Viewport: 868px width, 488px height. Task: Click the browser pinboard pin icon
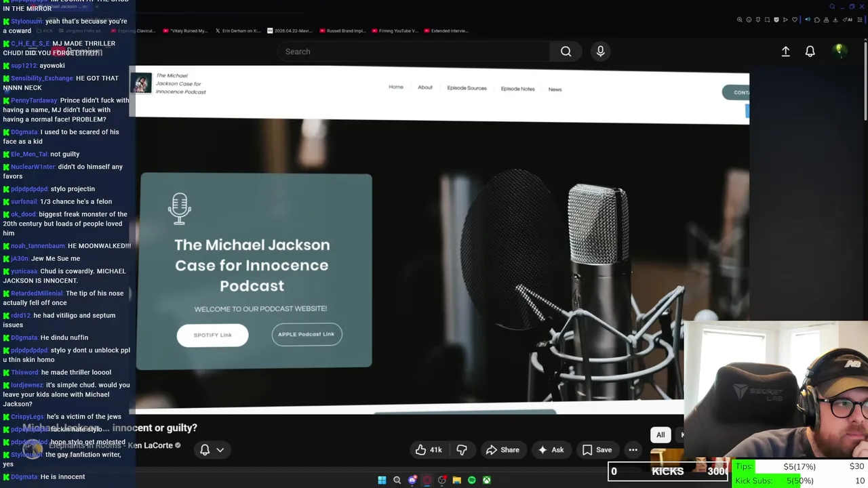point(758,20)
